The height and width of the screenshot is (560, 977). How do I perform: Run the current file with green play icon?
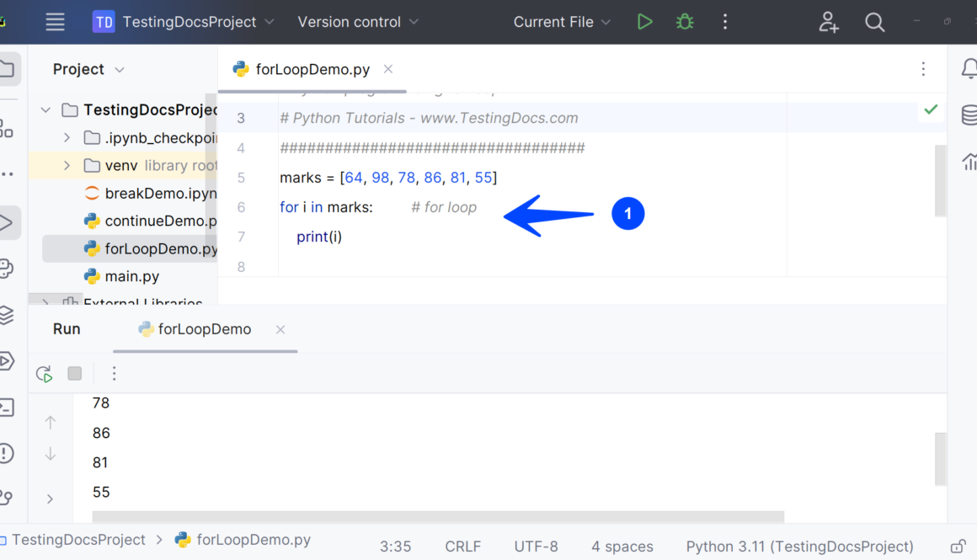(x=644, y=22)
